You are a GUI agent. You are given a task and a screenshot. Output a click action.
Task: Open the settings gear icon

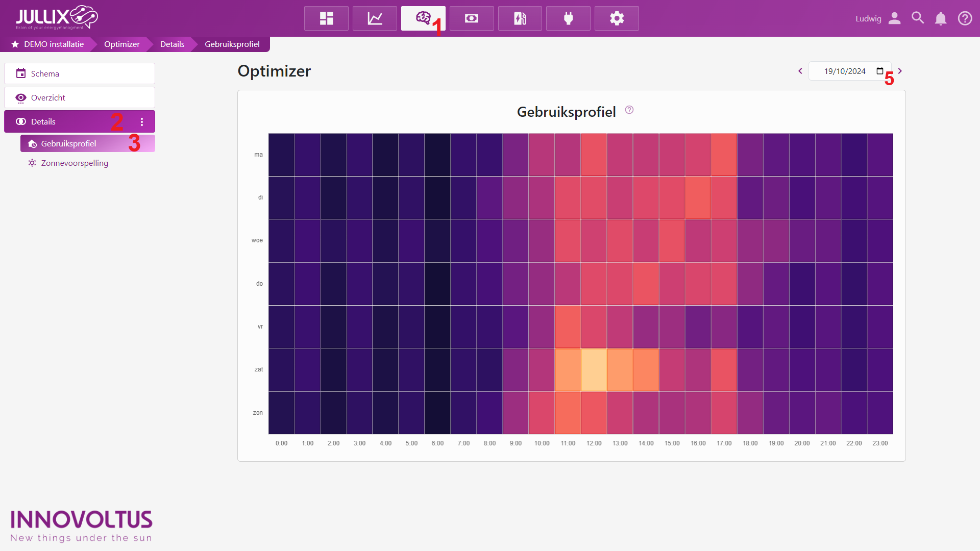click(617, 18)
